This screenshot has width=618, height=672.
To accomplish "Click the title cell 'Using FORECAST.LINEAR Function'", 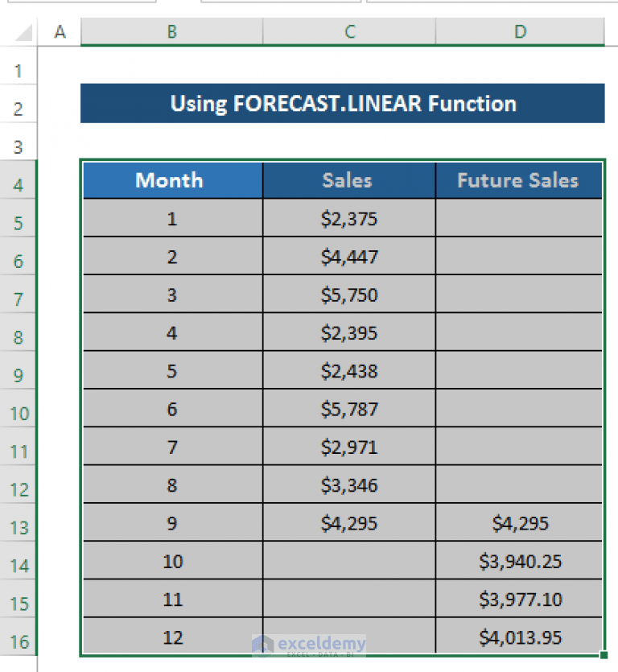I will coord(343,103).
